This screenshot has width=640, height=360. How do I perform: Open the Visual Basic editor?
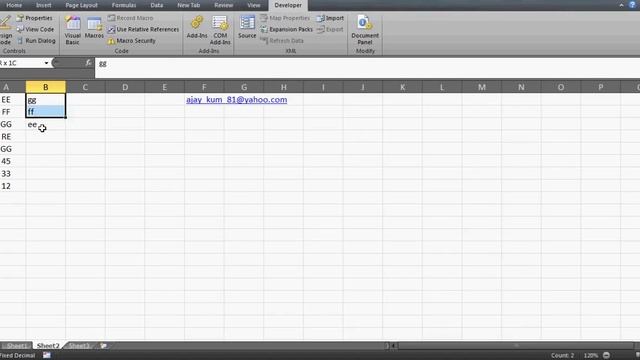pos(73,31)
